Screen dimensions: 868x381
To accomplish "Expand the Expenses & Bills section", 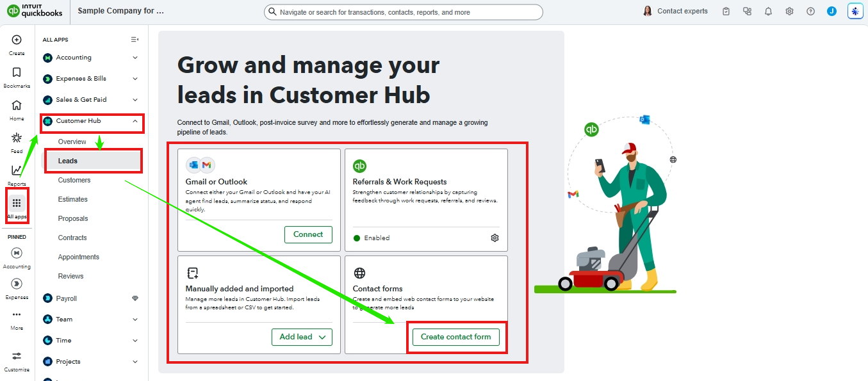I will point(90,79).
